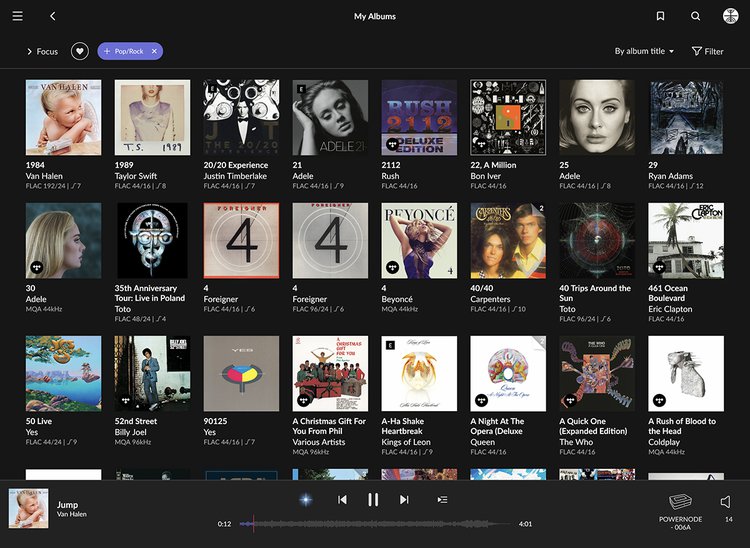Screen dimensions: 750x548
Task: Open the Filter funnel button
Action: point(707,51)
